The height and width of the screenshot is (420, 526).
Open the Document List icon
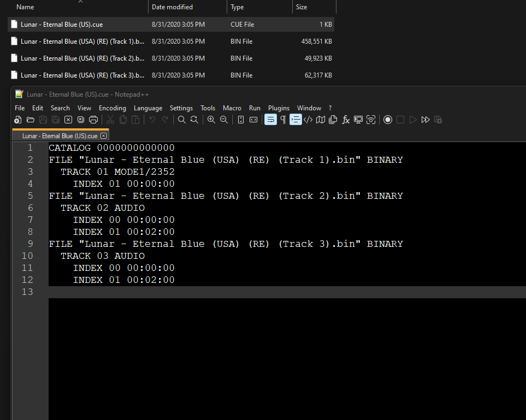pyautogui.click(x=333, y=120)
